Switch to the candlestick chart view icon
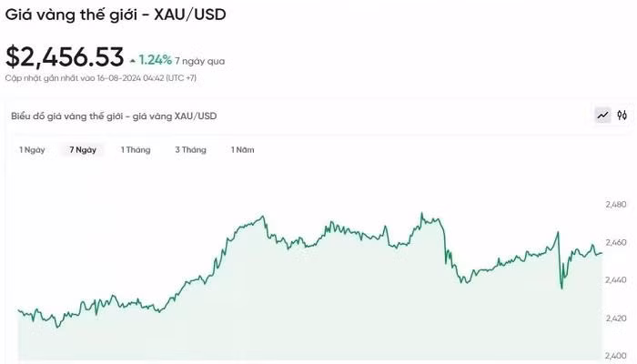This screenshot has width=637, height=364. [622, 116]
